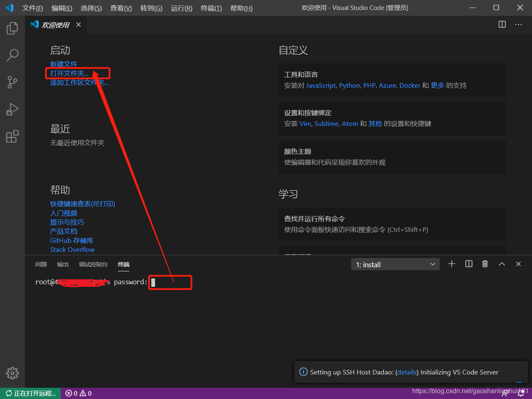This screenshot has height=399, width=532.
Task: Open editor More Actions ellipsis menu
Action: coord(518,25)
